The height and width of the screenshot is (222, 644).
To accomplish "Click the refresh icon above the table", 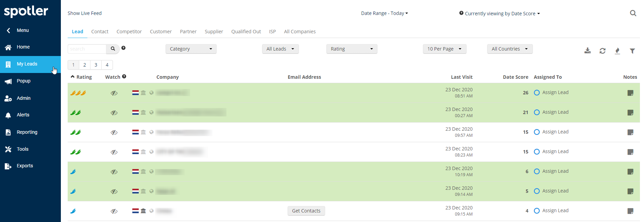I will [602, 51].
